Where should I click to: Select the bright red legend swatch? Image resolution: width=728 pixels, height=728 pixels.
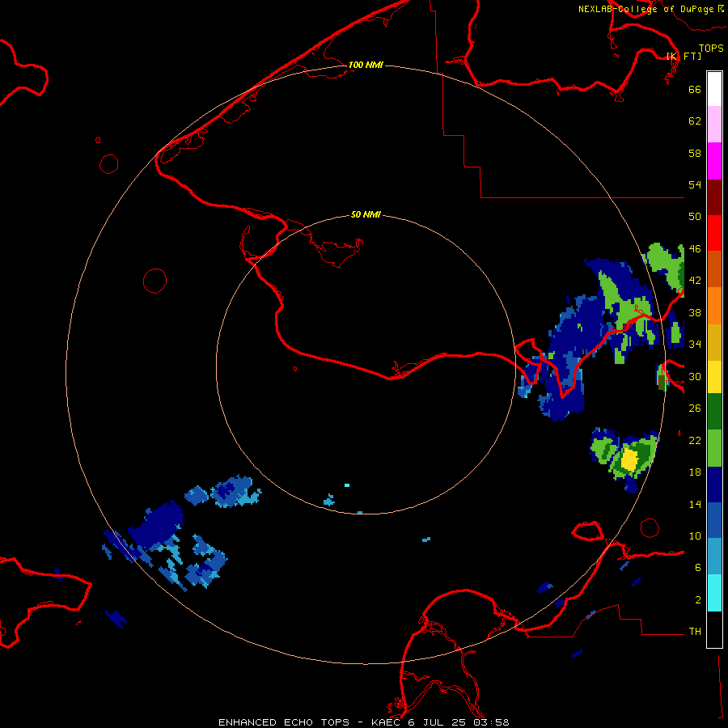tap(714, 233)
